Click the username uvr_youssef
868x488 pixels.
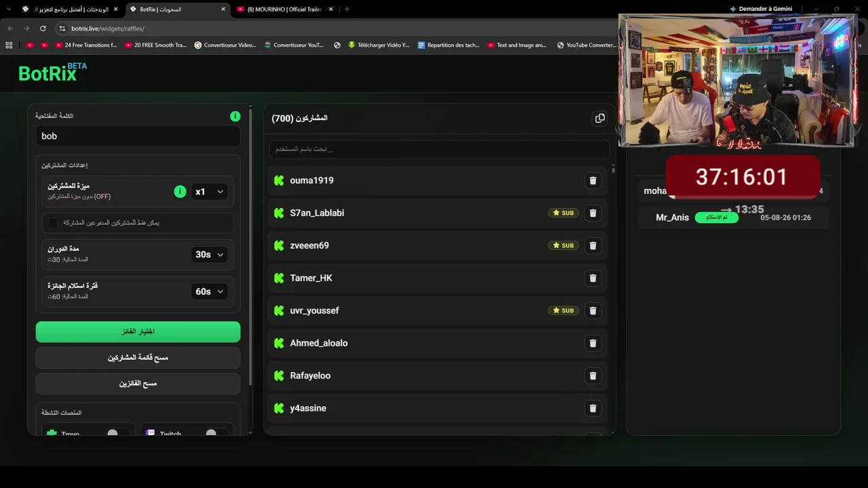[x=314, y=310]
